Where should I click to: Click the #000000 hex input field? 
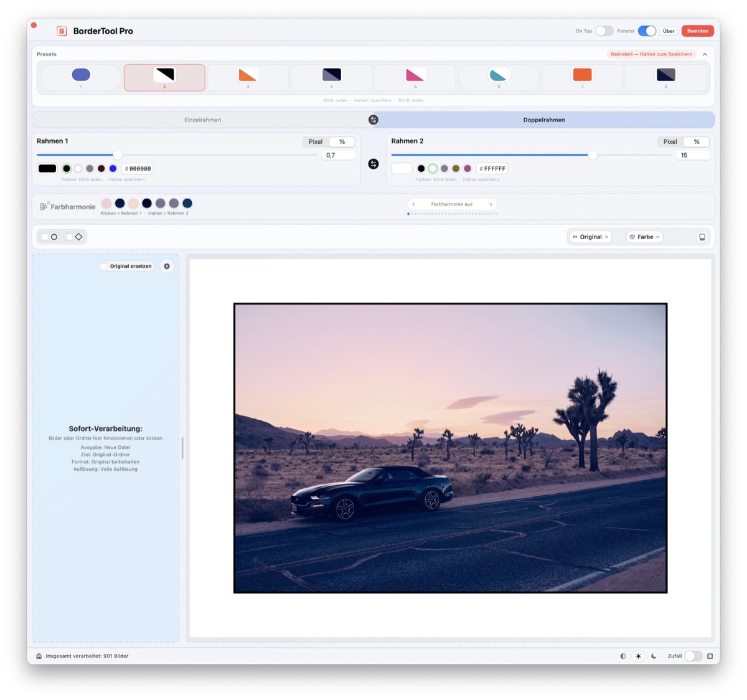[136, 168]
